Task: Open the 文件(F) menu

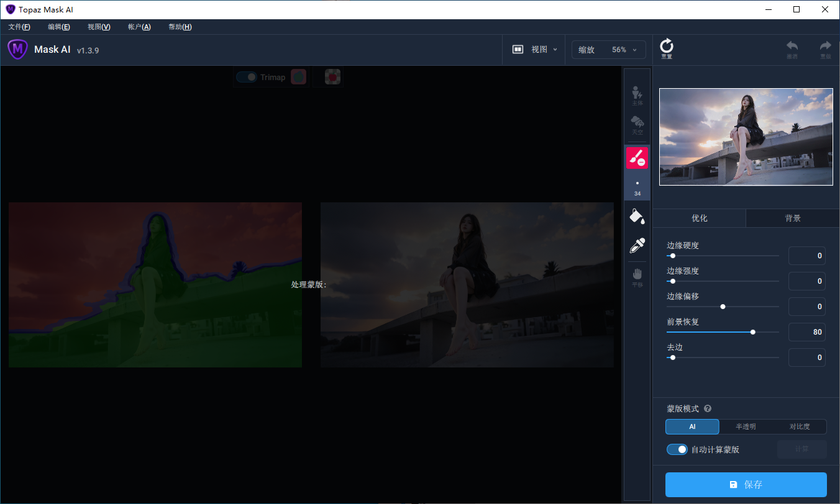Action: [19, 27]
